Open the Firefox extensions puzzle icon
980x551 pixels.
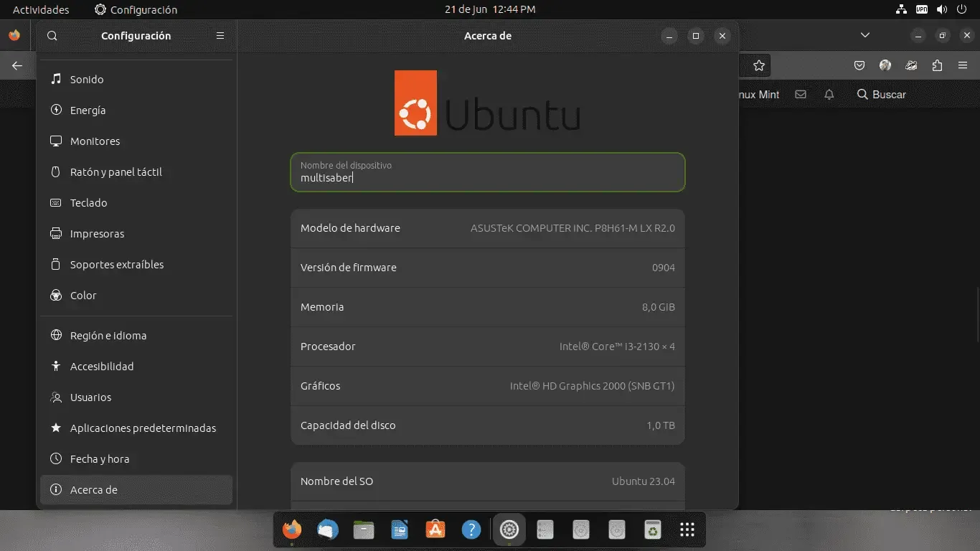point(937,65)
